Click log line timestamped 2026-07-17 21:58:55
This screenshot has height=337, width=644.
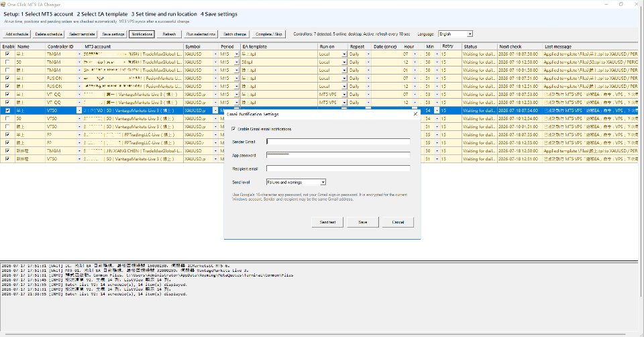pos(94,294)
